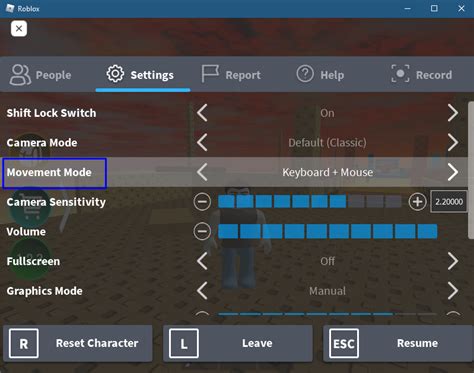Click the Camera Sensitivity value box 2.20000
The image size is (474, 373).
[449, 202]
